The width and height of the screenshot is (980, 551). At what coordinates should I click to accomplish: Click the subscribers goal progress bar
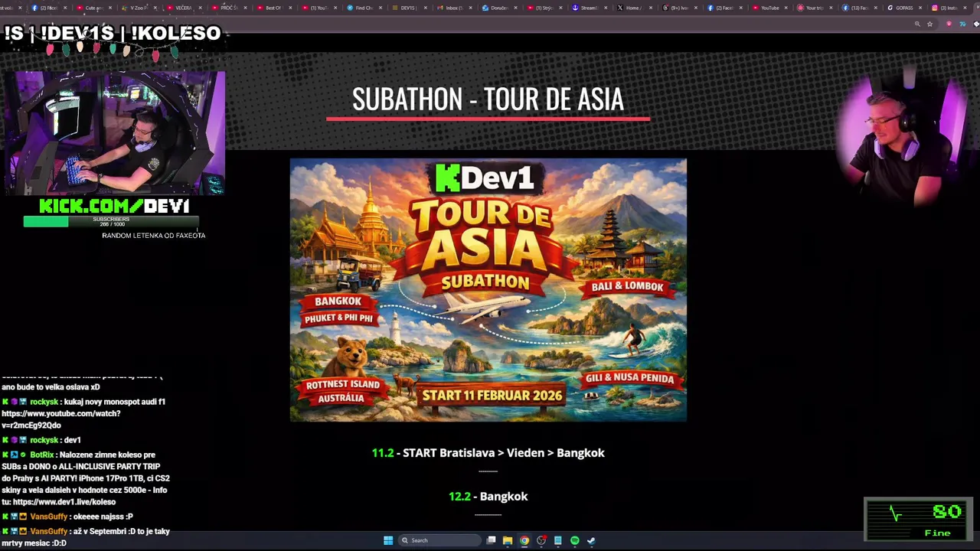coord(111,222)
